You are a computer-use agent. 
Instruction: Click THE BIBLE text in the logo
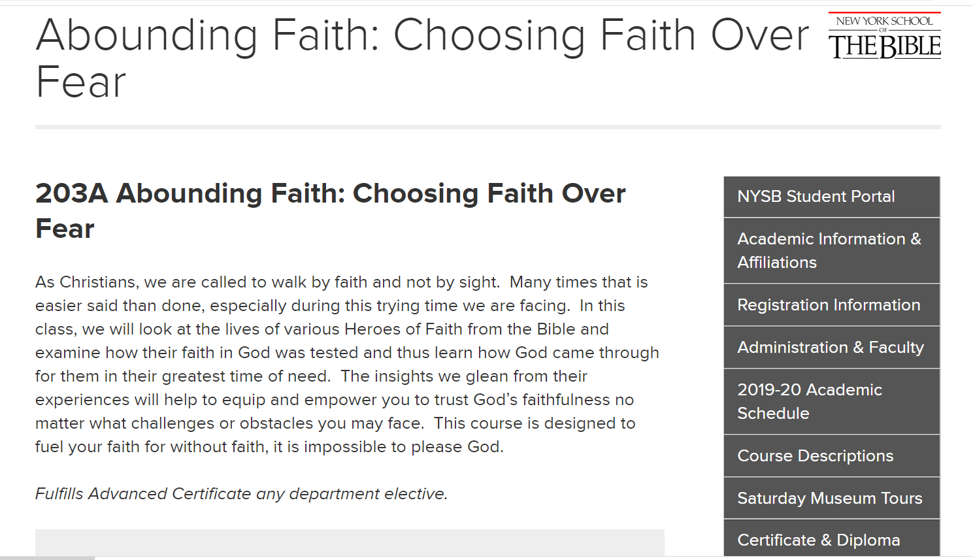tap(885, 46)
